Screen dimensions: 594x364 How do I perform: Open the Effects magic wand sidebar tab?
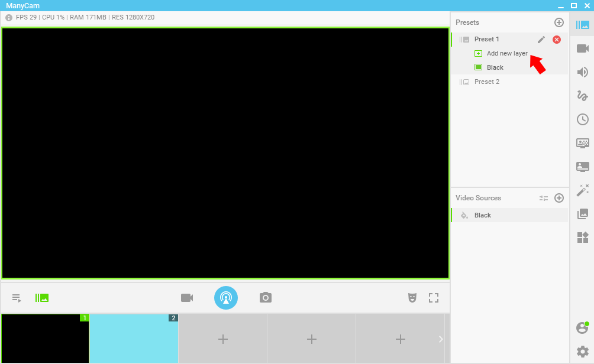pos(583,190)
